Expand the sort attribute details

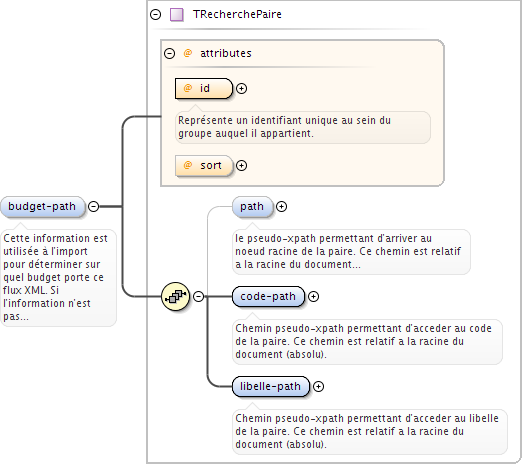click(241, 165)
